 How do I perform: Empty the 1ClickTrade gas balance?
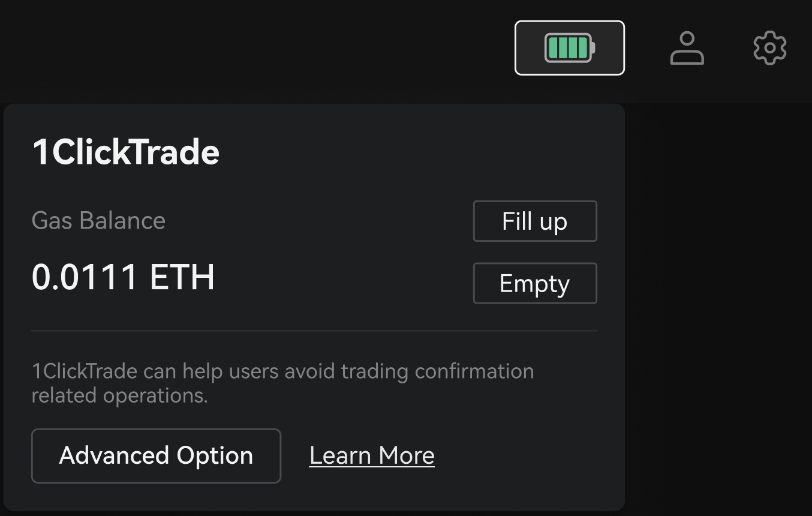click(x=534, y=283)
